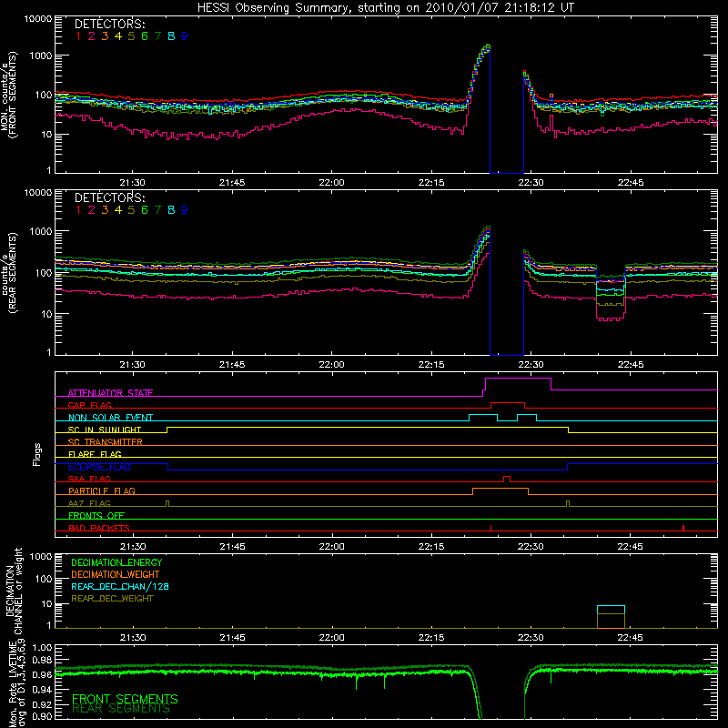Select the NON_SOLAR_EVENT flag label
The width and height of the screenshot is (728, 728).
point(110,418)
